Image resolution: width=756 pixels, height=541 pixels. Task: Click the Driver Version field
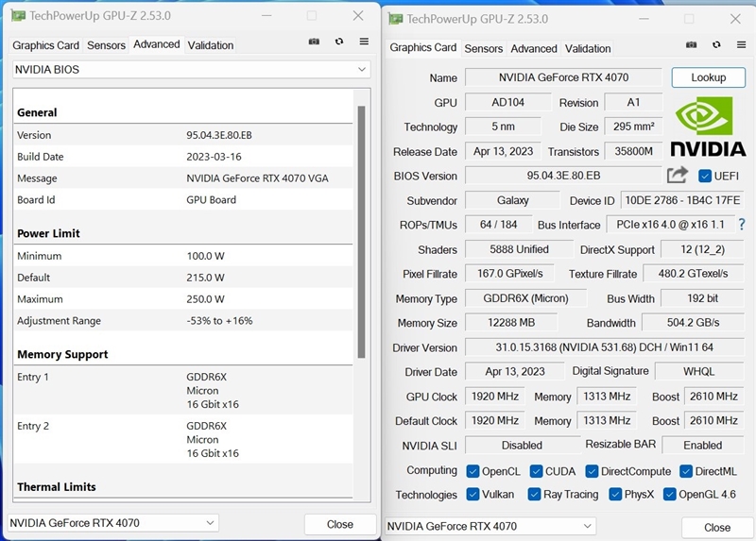[605, 347]
